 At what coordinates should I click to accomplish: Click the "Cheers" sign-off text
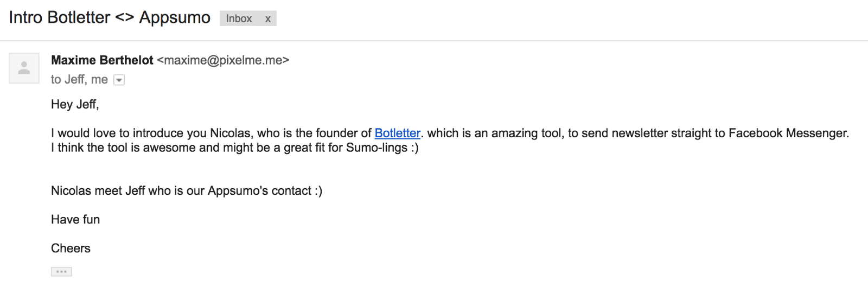coord(71,248)
